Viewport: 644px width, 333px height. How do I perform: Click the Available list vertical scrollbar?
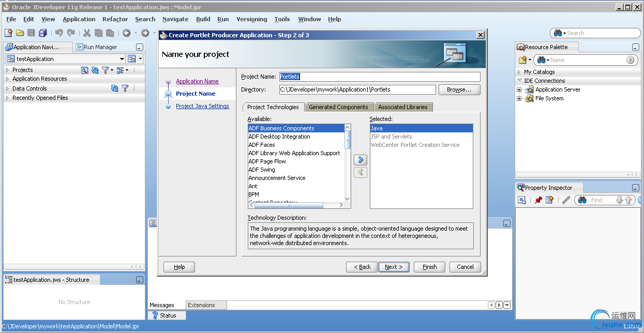(x=348, y=163)
